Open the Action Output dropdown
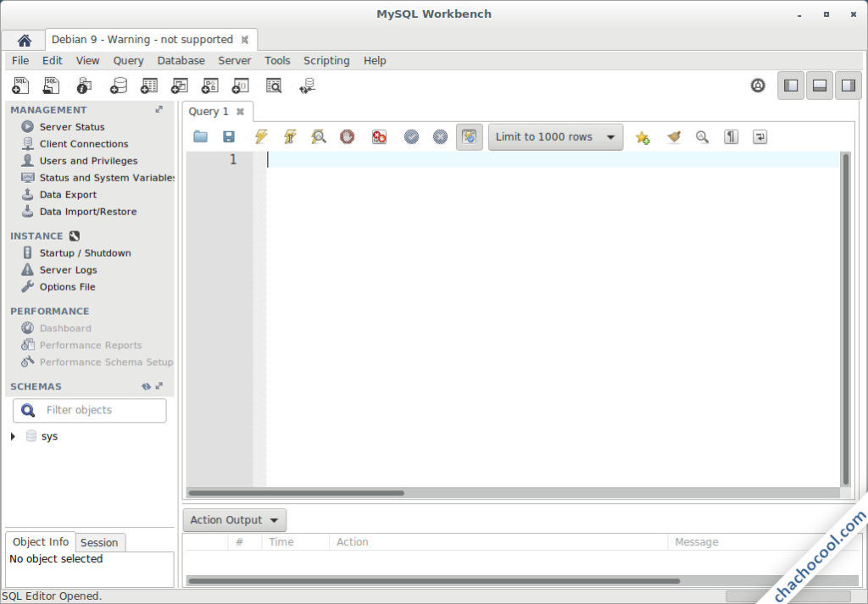Screen dimensions: 868x604 (x=235, y=520)
